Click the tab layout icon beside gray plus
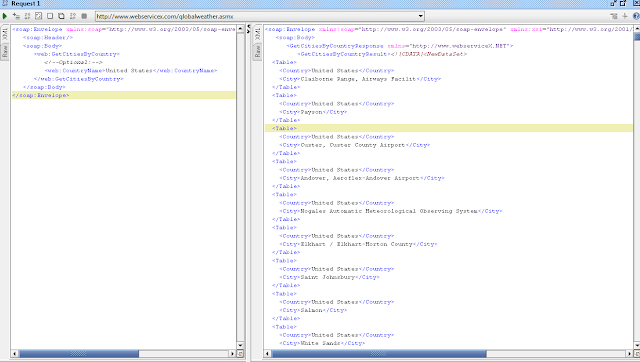 tap(613, 16)
